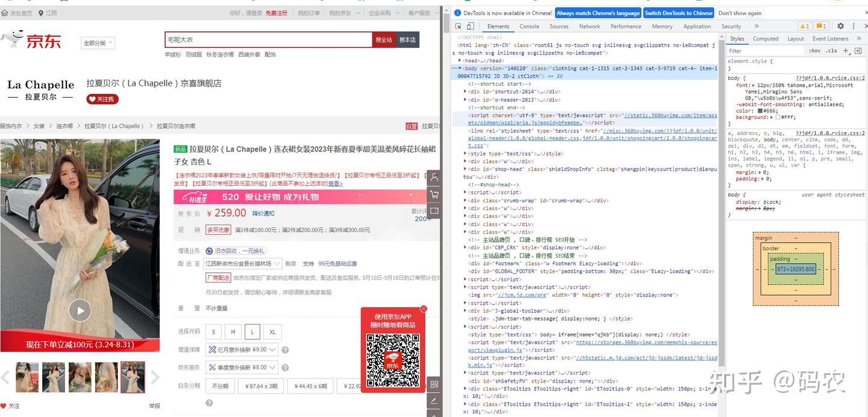
Task: Close the JD app QR code popup
Action: [424, 308]
